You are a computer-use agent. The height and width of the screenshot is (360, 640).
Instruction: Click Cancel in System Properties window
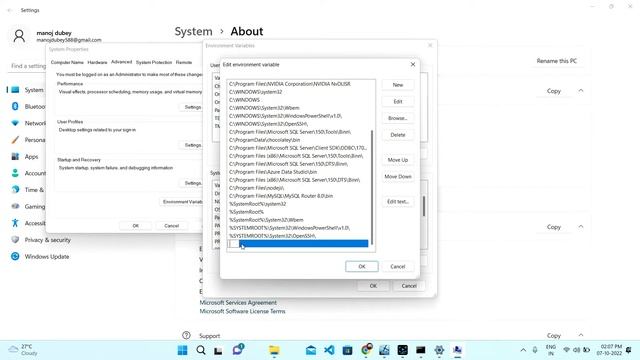point(171,226)
